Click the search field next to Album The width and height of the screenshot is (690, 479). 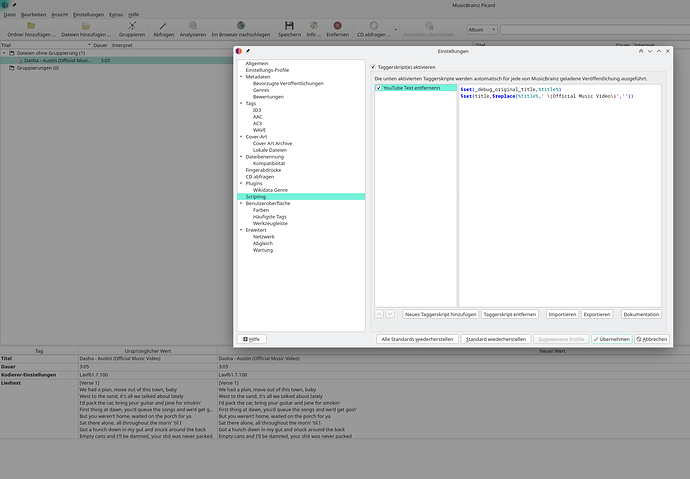click(595, 29)
